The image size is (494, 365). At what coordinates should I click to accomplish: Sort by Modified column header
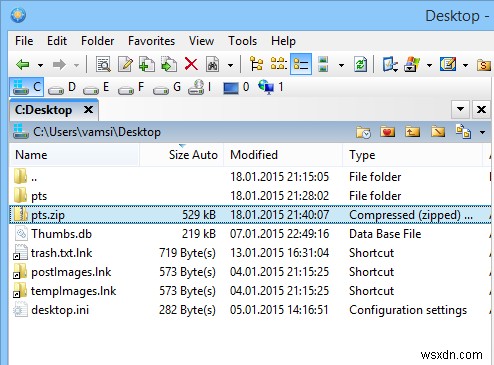click(283, 155)
